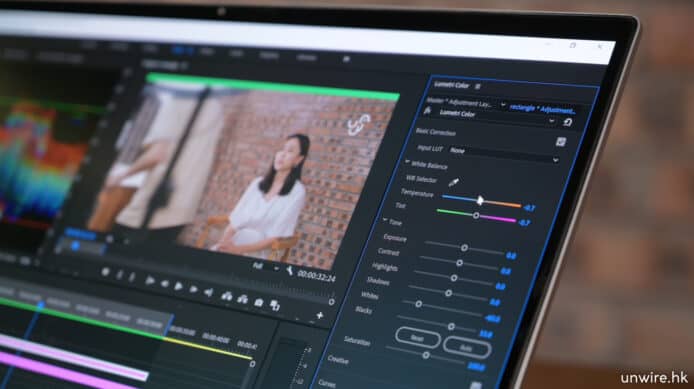Open Program monitor settings wrench icon
The height and width of the screenshot is (389, 694).
[289, 270]
